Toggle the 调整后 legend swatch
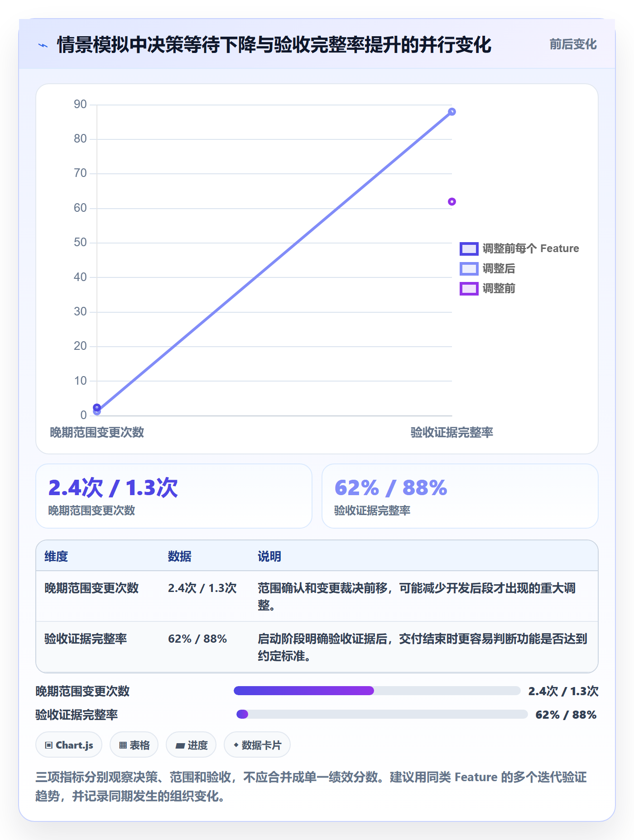Screen dimensions: 634x840 pos(469,268)
